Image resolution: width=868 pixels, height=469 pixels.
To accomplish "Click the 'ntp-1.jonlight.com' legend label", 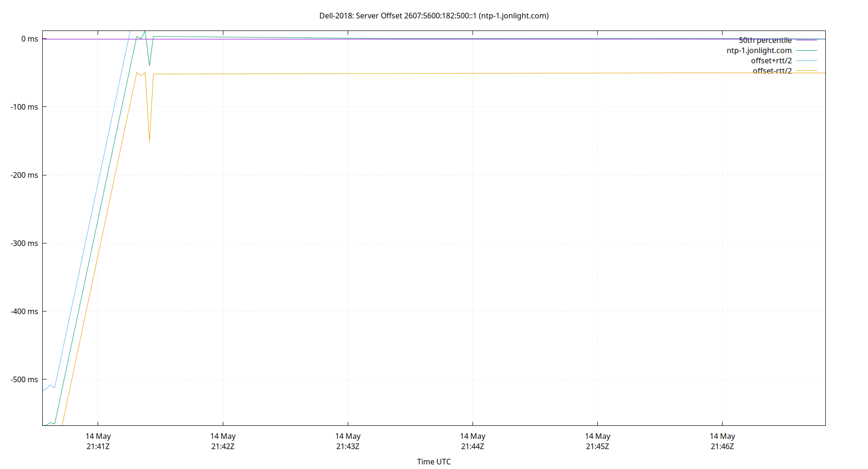I will click(x=759, y=50).
